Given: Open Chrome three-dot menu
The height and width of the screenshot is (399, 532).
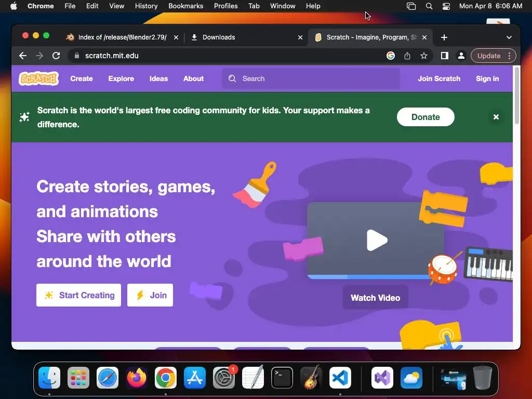Looking at the screenshot, I should (509, 56).
